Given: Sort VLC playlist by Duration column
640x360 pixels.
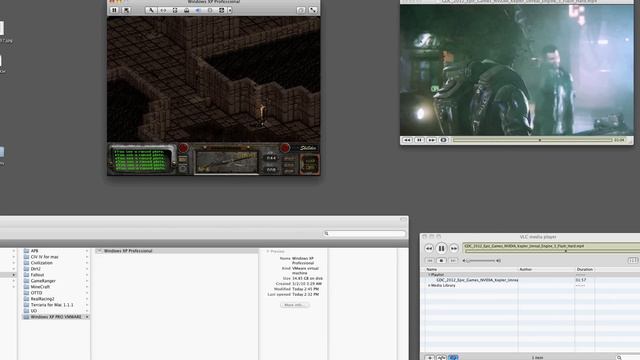Looking at the screenshot, I should tap(584, 269).
